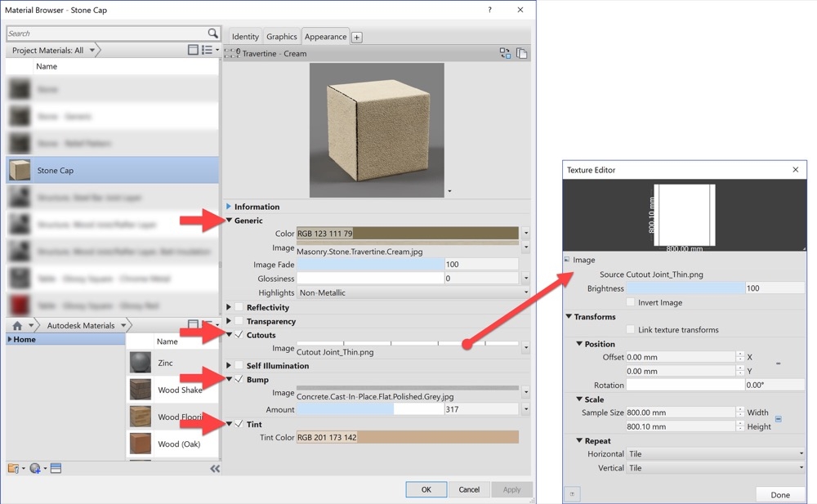Click the create new material icon at bottom left
This screenshot has width=817, height=504.
tap(14, 468)
